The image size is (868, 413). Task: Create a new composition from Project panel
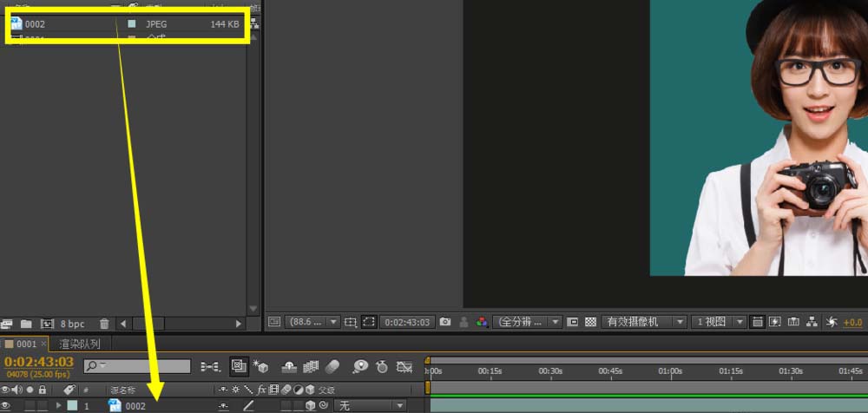[47, 324]
